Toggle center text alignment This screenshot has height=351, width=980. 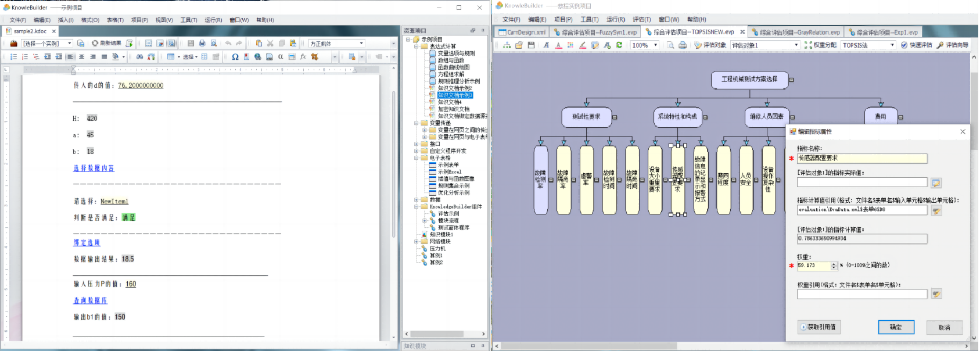81,57
